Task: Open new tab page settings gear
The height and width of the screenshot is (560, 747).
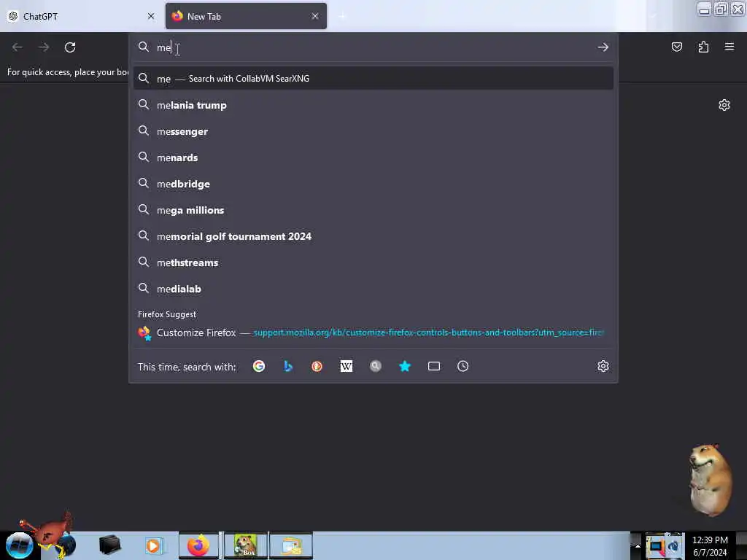Action: [724, 105]
